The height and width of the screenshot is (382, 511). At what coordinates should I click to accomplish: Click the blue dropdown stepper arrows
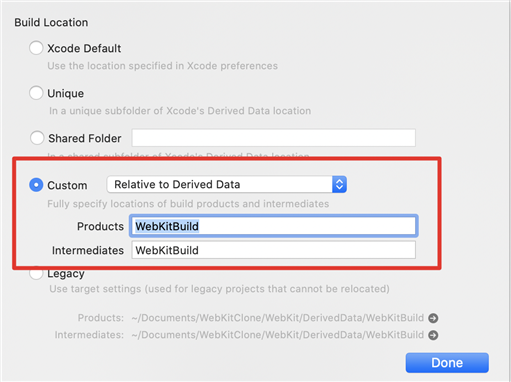point(339,184)
